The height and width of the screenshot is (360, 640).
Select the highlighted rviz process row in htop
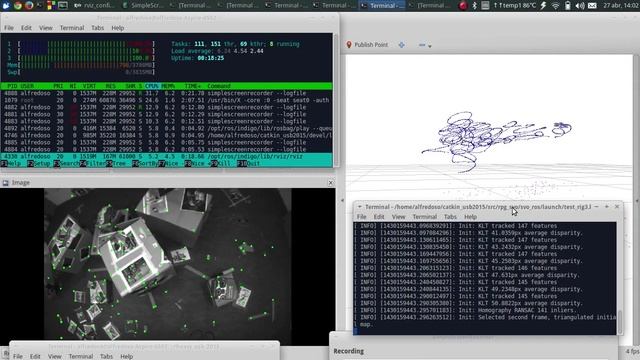[167, 156]
